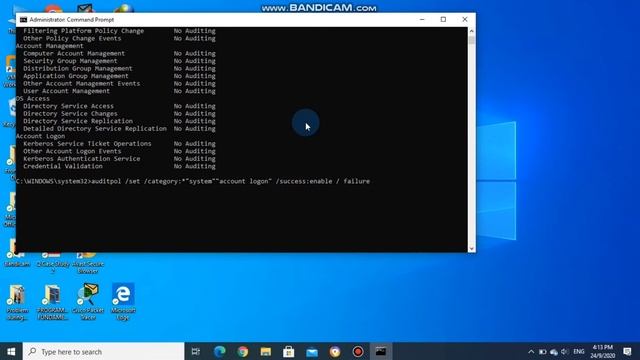
Task: Click 'No Auditing' beside Credential Validation
Action: (x=195, y=167)
